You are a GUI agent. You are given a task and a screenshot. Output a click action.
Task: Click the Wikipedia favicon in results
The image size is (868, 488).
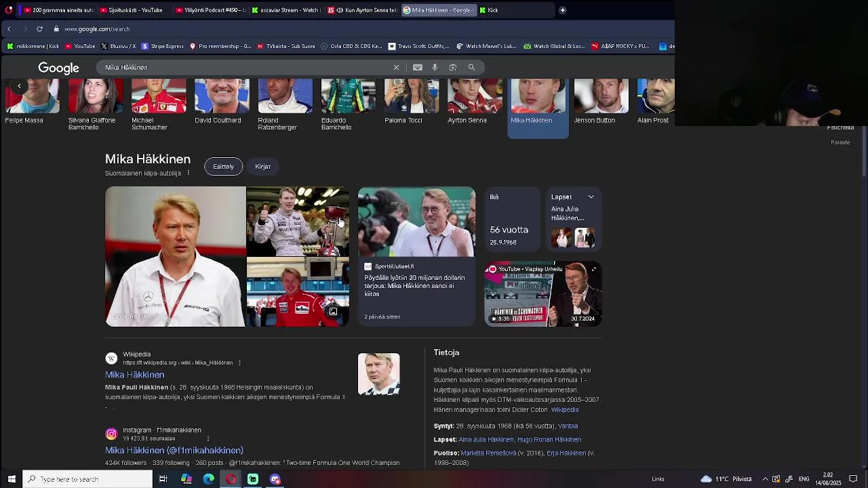point(111,358)
